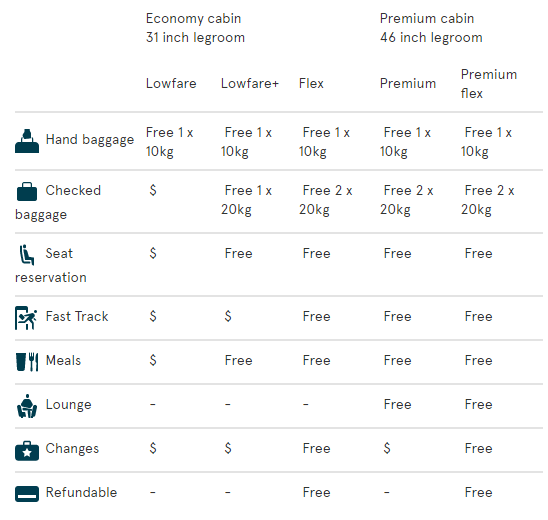Click the Lounge armchair icon
Viewport: 548px width, 520px height.
(x=27, y=406)
